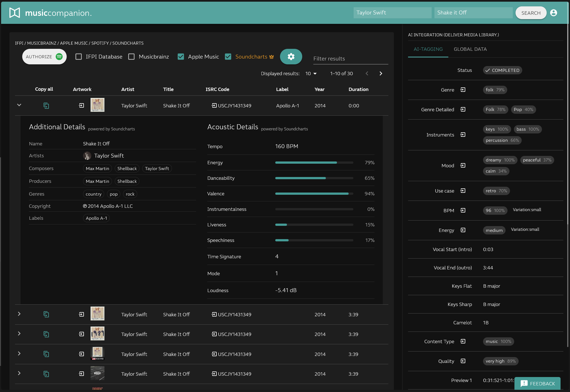Click the SEARCH button
This screenshot has height=392, width=570.
point(531,13)
